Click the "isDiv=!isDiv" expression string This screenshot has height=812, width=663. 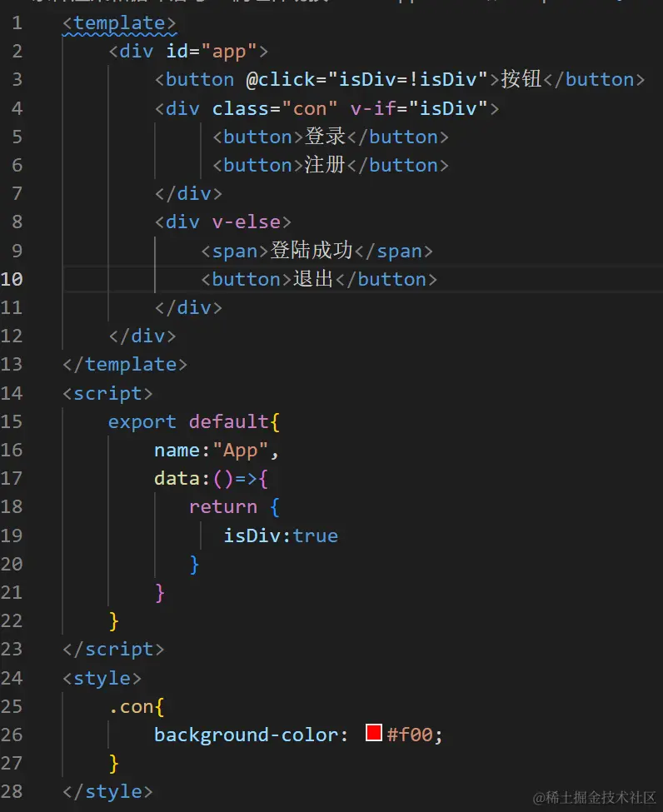point(407,80)
